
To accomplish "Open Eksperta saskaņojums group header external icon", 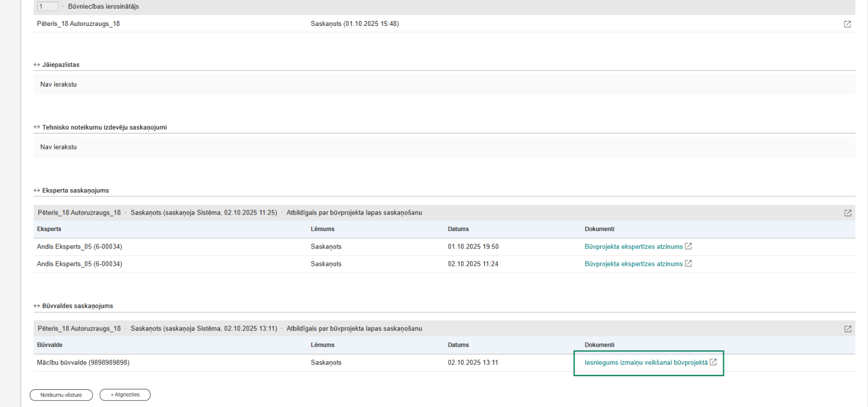I will coord(848,213).
